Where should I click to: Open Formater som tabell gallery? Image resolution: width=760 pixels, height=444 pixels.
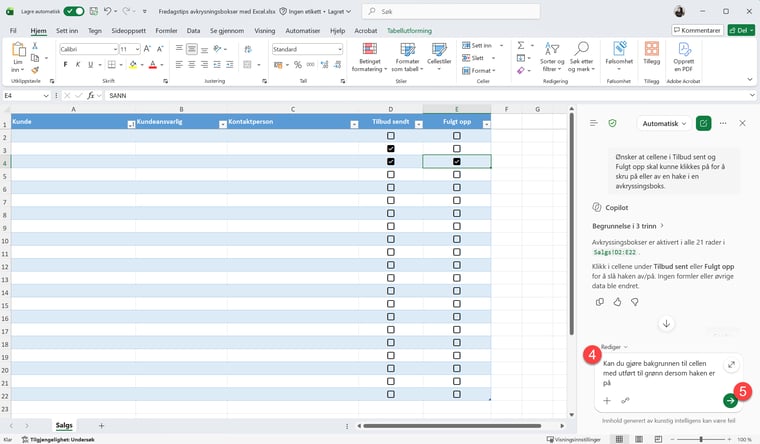407,58
